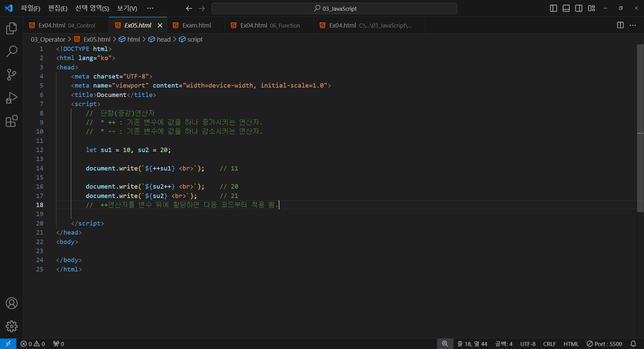Click the let su1 = 10 declaration line
Image resolution: width=644 pixels, height=349 pixels.
[128, 150]
